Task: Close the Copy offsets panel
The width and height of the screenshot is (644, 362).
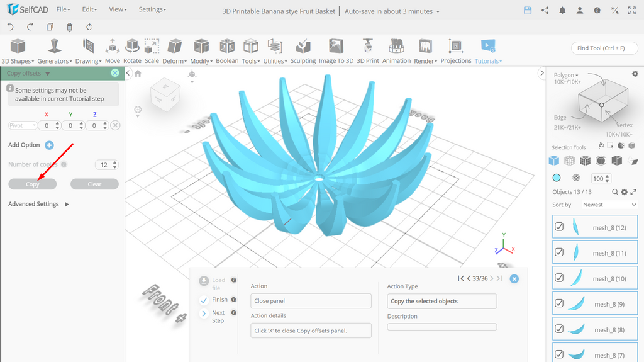Action: coord(115,73)
